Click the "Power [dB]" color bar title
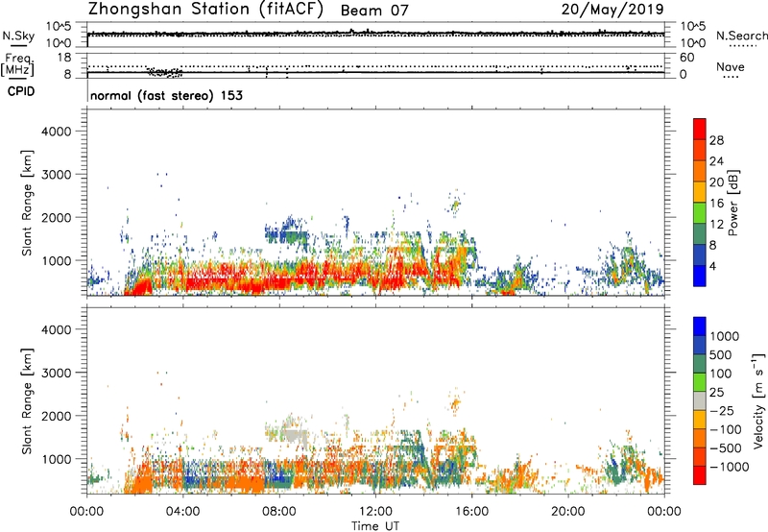 coord(733,203)
